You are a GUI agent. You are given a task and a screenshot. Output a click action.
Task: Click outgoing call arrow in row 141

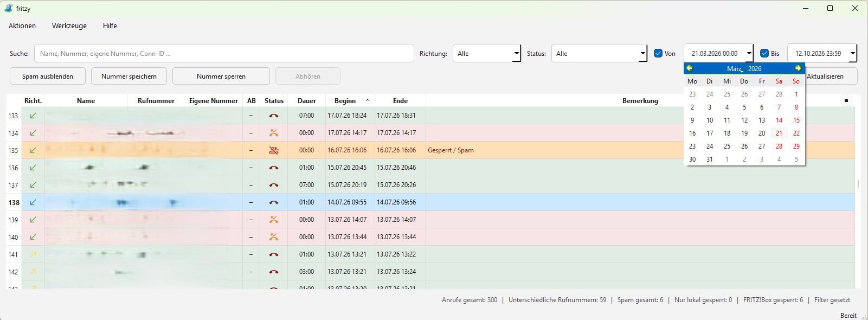33,254
